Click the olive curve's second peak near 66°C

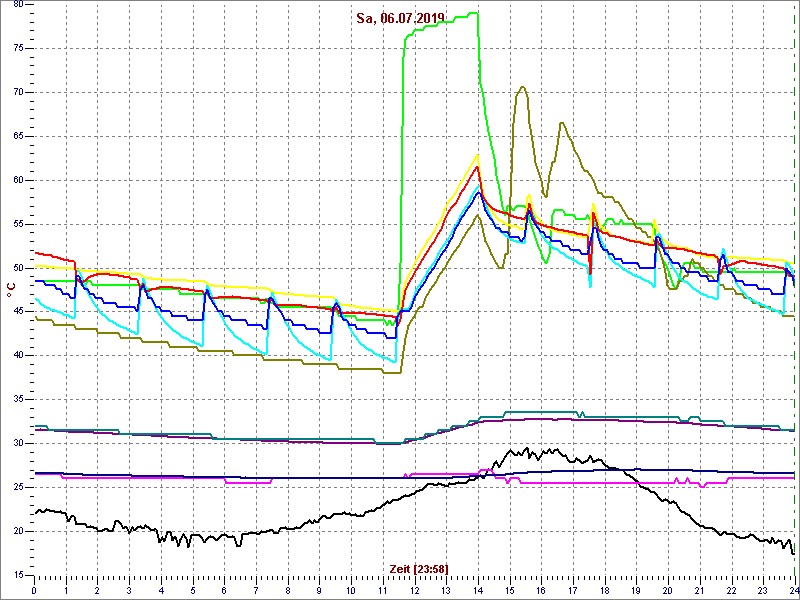[562, 123]
